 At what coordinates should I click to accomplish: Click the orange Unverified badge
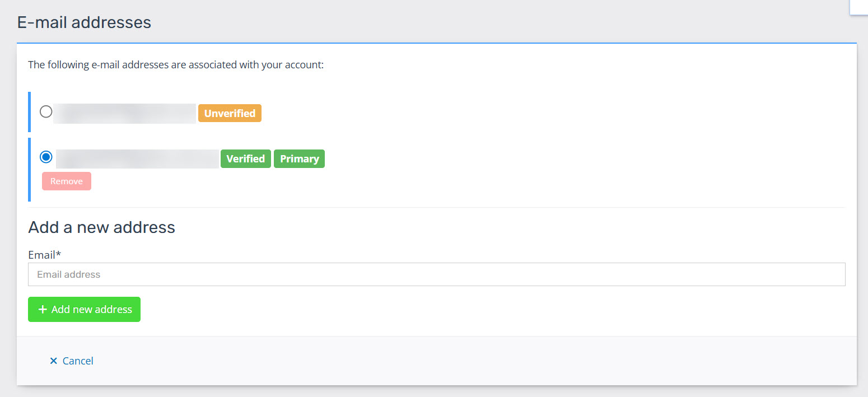click(x=230, y=113)
